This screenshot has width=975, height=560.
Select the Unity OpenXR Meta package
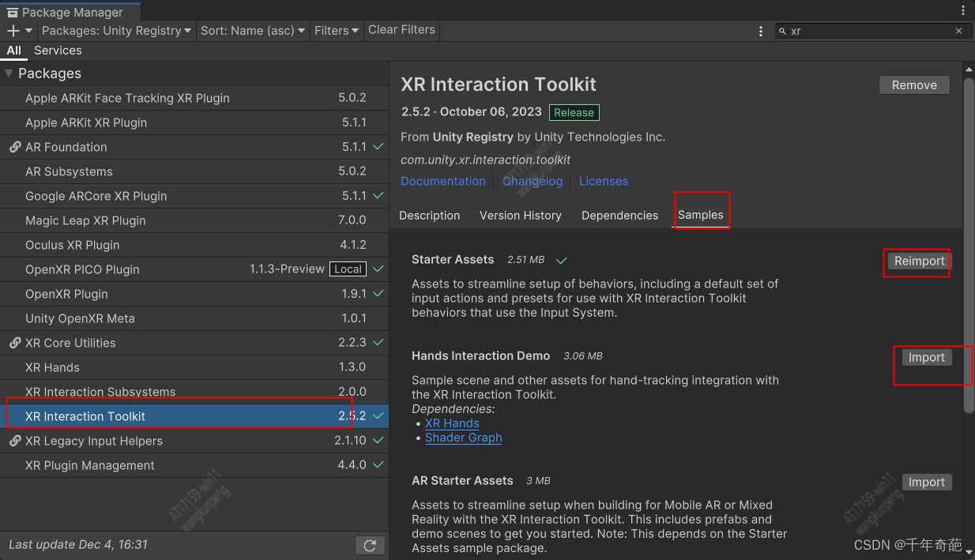point(194,318)
